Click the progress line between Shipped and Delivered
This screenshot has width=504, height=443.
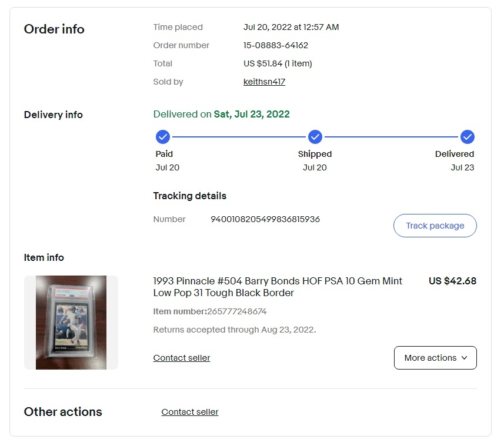tap(391, 137)
